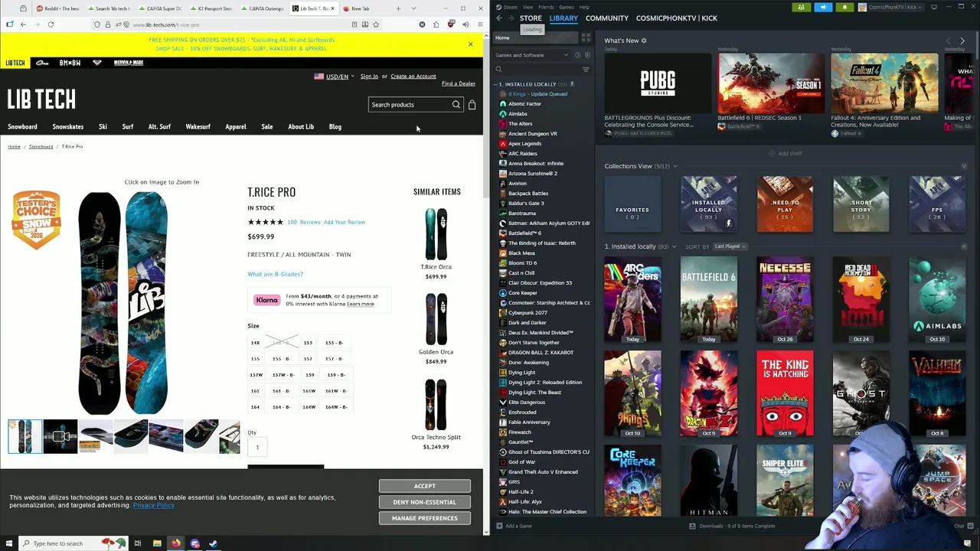The height and width of the screenshot is (551, 980).
Task: Open Windows Start button on taskbar
Action: [x=8, y=543]
